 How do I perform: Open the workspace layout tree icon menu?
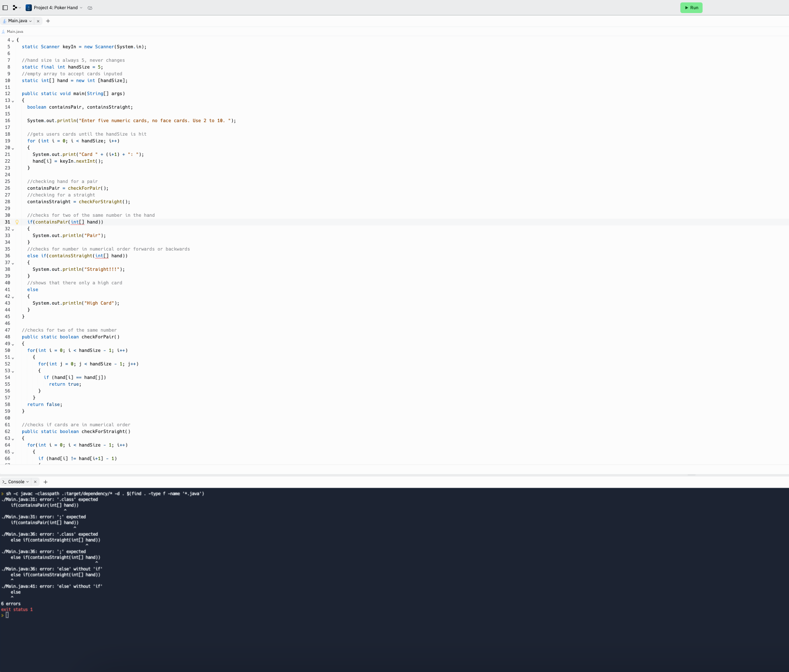click(16, 8)
